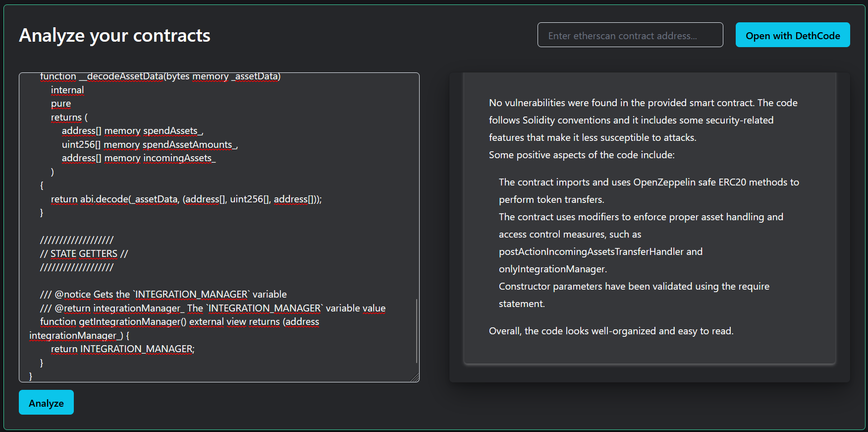
Task: Click 'return INTEGRATION_MANAGER;' line
Action: tap(123, 349)
